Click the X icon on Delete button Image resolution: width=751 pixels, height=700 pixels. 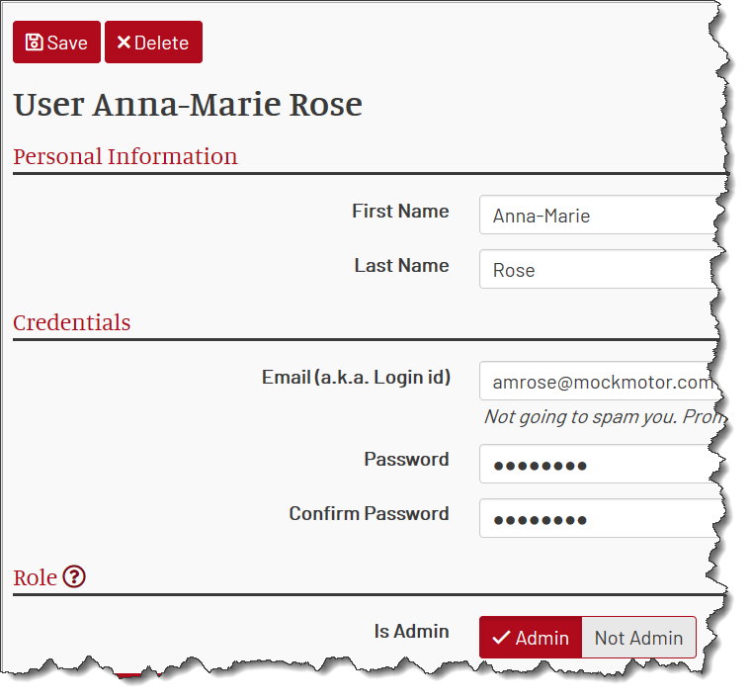[x=124, y=43]
